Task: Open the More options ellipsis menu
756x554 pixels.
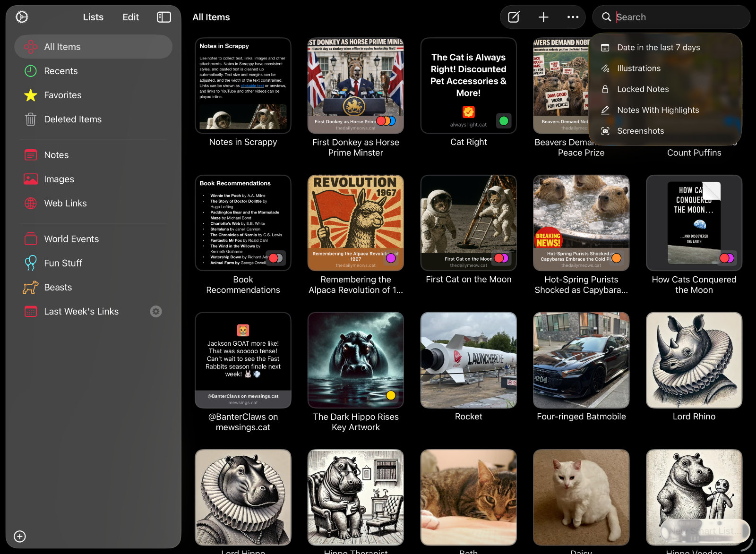Action: coord(572,17)
